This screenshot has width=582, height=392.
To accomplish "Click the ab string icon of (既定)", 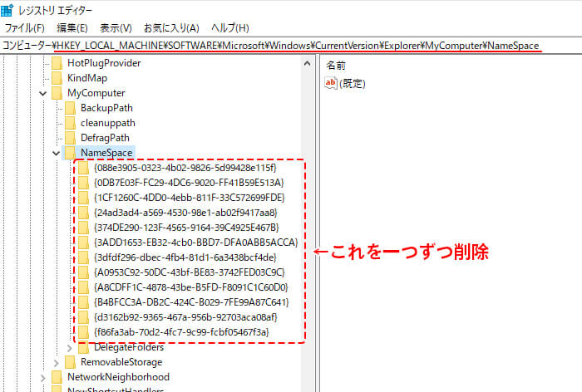I will coord(331,83).
